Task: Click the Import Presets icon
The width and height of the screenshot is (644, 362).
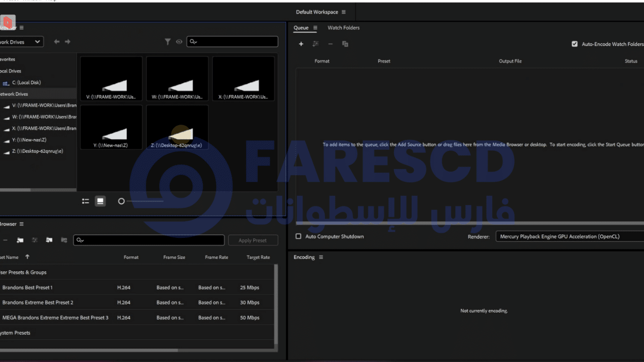Action: click(x=49, y=240)
